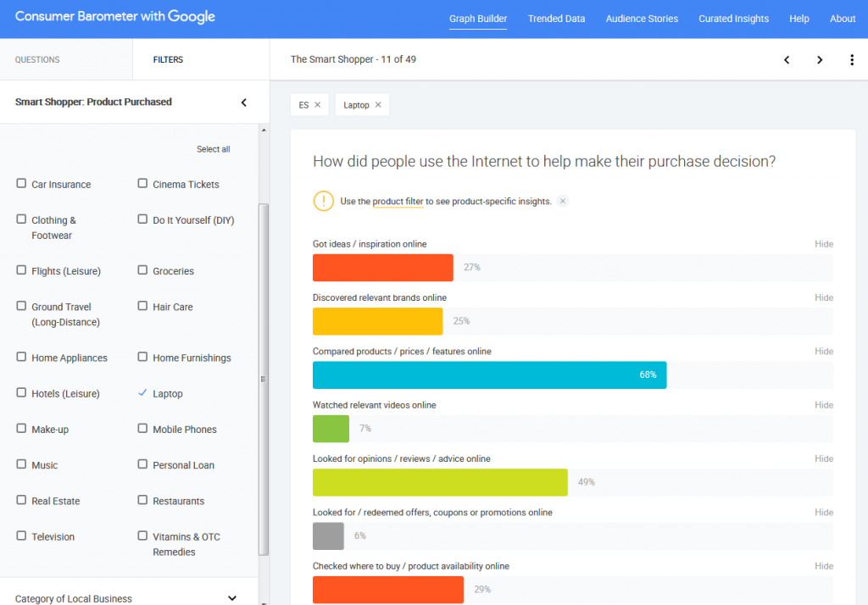
Task: Open the Help page
Action: coord(798,19)
